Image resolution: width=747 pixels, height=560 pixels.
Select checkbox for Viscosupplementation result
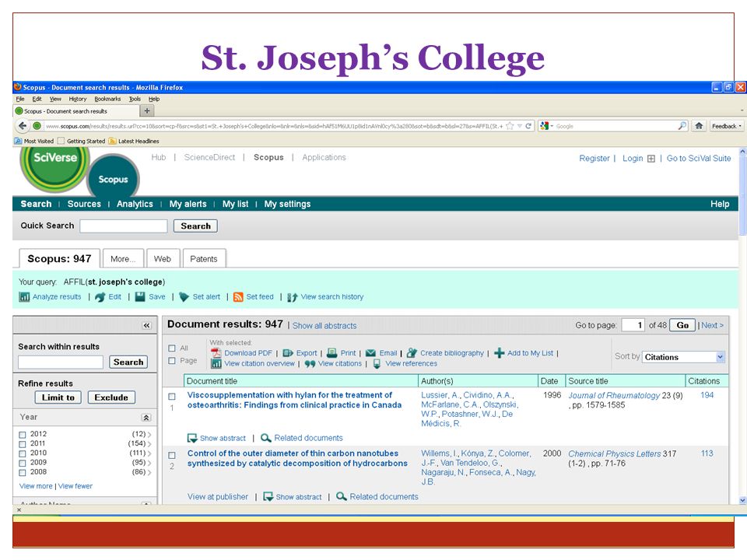tap(172, 396)
